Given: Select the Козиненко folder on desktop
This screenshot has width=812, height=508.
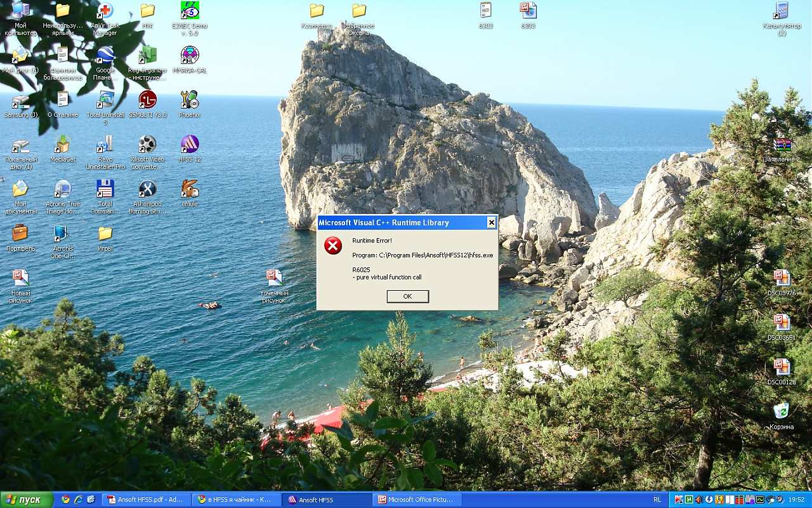Looking at the screenshot, I should click(x=317, y=15).
